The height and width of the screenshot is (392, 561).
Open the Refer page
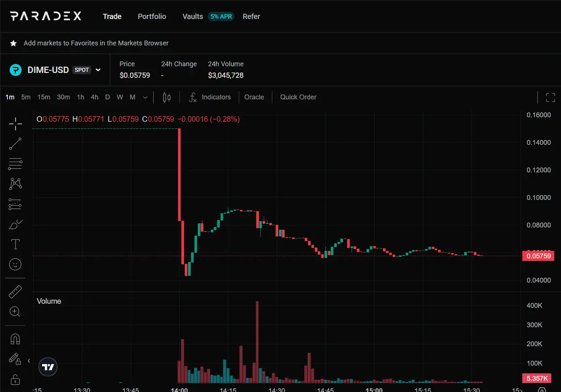pyautogui.click(x=252, y=16)
